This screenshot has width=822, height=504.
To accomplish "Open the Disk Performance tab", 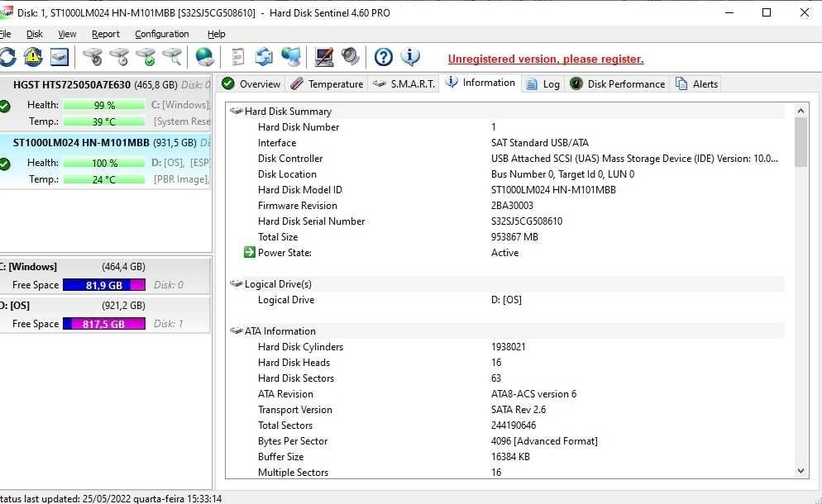I will click(x=618, y=83).
